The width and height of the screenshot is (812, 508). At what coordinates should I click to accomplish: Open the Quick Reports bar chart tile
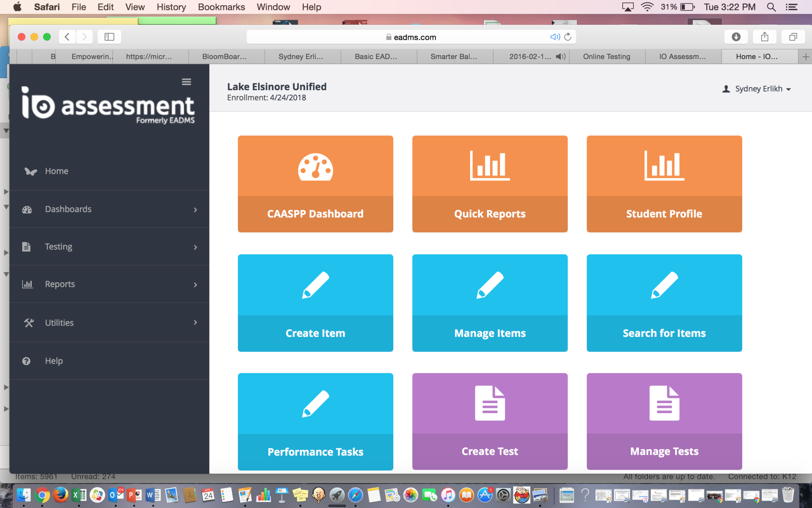click(x=490, y=184)
